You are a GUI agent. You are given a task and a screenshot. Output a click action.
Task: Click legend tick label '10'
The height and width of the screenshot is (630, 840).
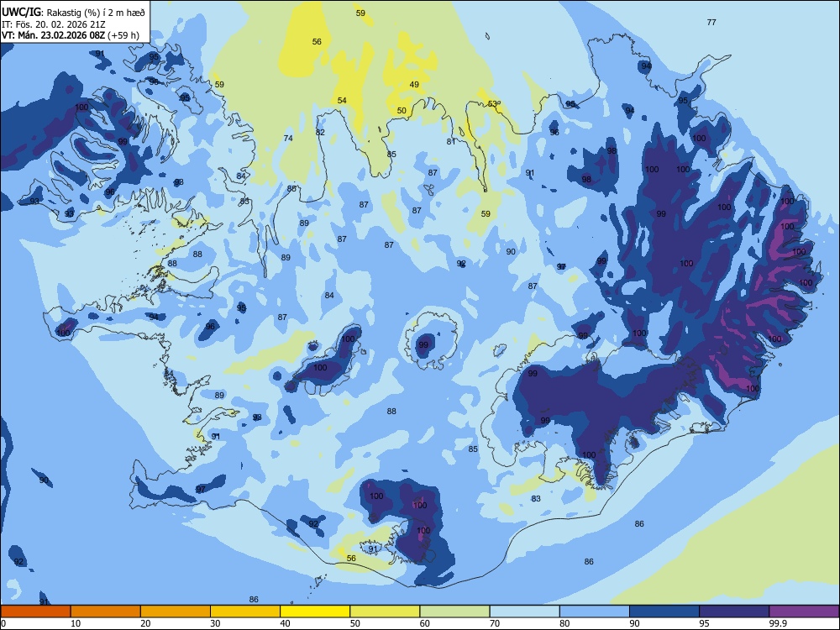[76, 623]
